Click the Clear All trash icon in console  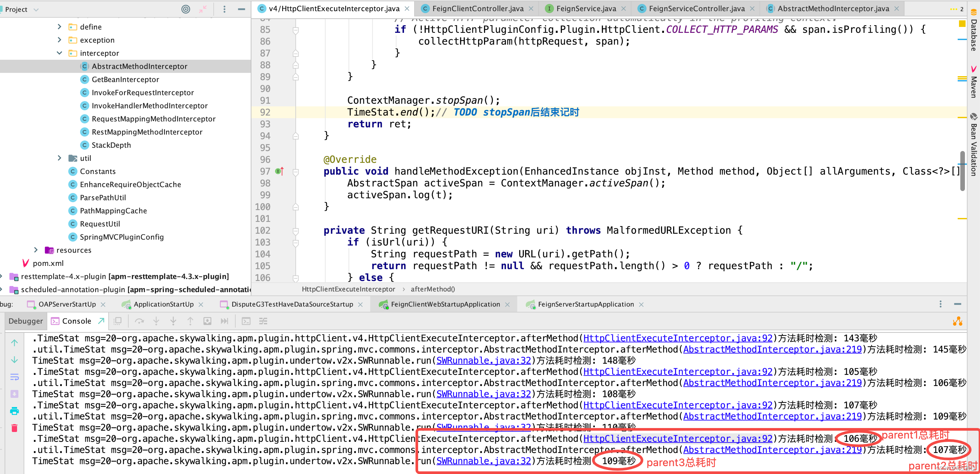click(14, 428)
